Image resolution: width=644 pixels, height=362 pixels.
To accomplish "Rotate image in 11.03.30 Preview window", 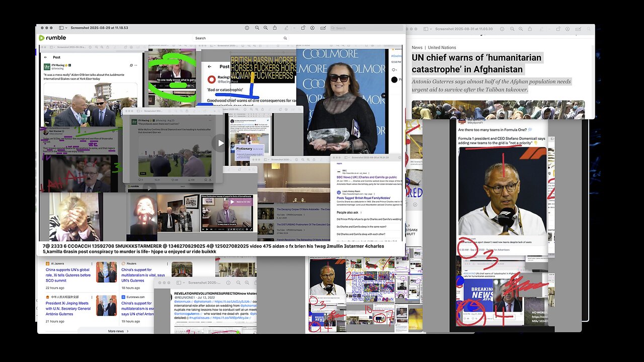I will point(558,29).
